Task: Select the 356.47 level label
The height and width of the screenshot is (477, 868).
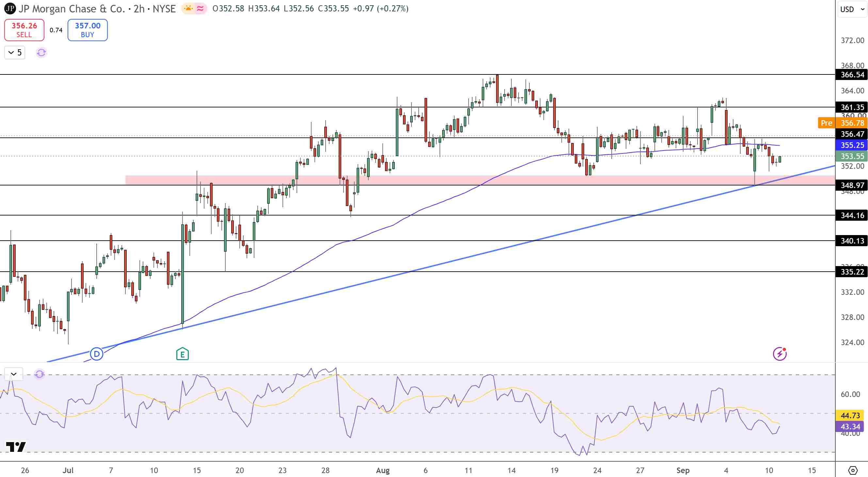Action: [852, 134]
